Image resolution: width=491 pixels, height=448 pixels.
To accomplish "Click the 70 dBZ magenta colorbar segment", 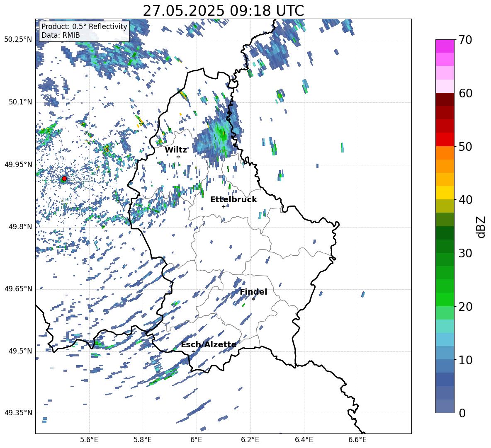I will coord(445,46).
